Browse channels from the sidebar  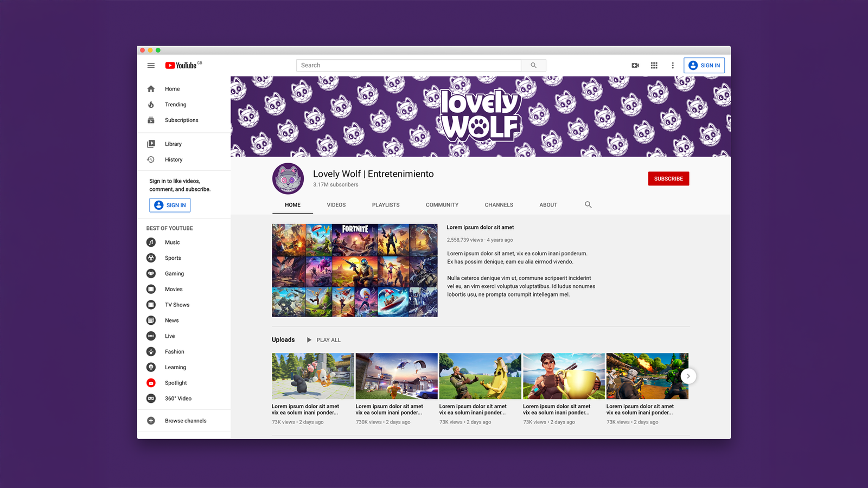[x=185, y=421]
